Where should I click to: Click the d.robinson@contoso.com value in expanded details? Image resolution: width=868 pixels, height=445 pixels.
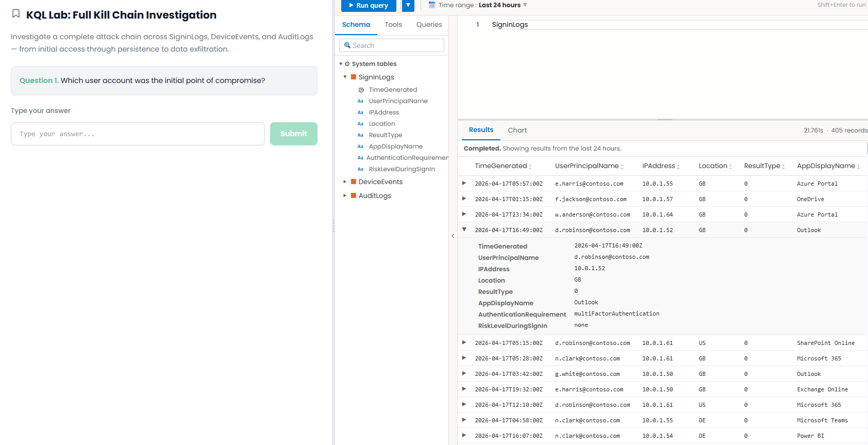point(612,257)
